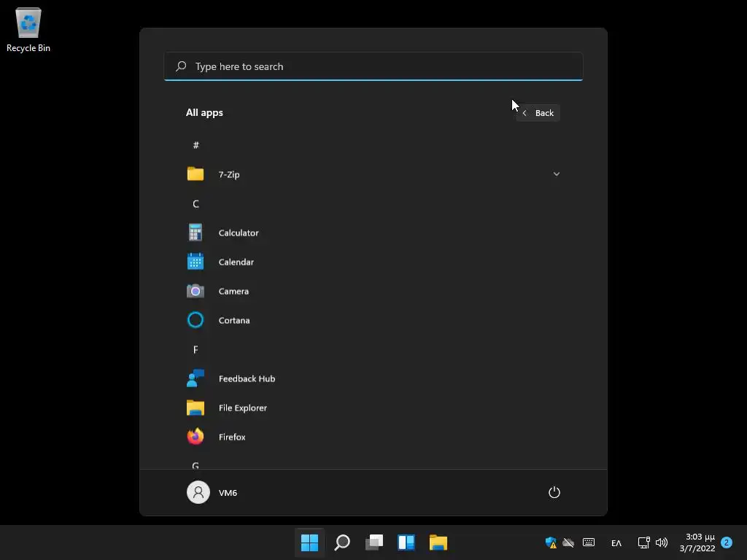Open the touch keyboard tray icon
747x560 pixels.
pyautogui.click(x=589, y=542)
